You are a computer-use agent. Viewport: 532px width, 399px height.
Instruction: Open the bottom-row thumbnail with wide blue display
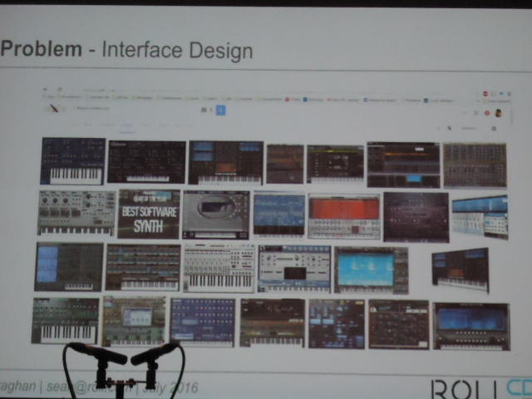pos(471,327)
